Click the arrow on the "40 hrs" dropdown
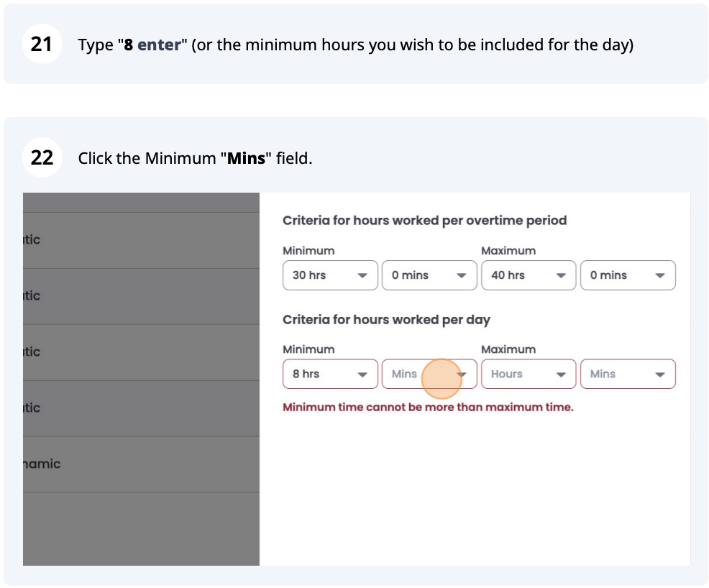Screen dimensions: 709x588 (561, 276)
